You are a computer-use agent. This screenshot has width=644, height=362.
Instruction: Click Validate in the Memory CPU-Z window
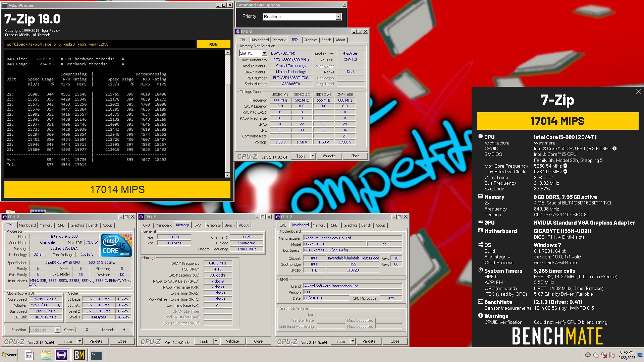232,341
